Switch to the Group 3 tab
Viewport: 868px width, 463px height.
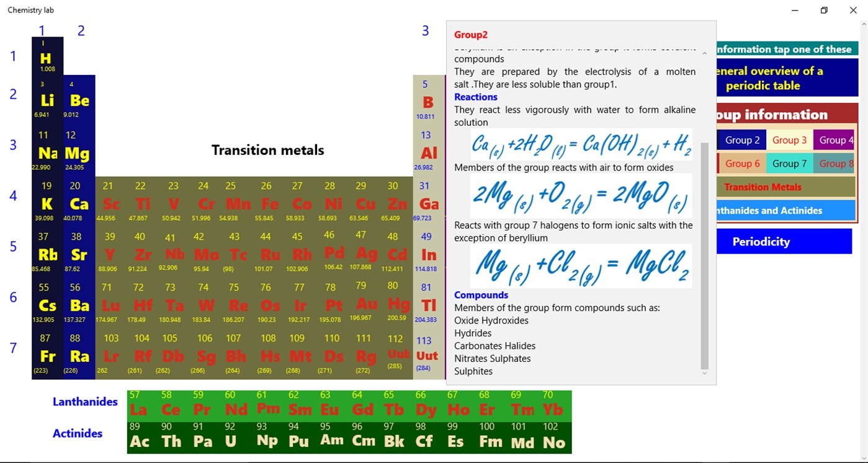click(789, 139)
